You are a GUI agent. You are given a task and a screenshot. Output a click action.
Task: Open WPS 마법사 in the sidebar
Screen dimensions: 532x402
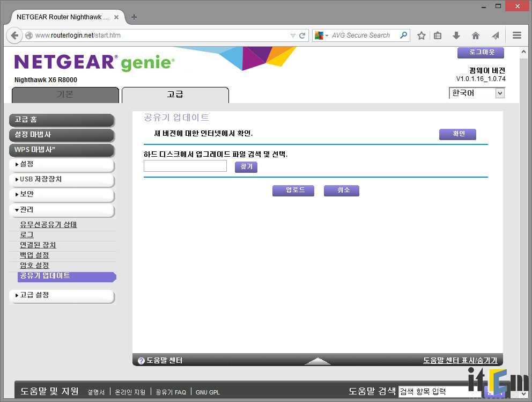pyautogui.click(x=62, y=150)
